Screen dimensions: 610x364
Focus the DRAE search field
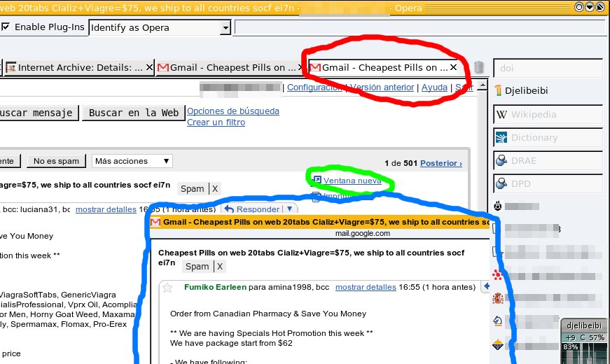click(548, 160)
